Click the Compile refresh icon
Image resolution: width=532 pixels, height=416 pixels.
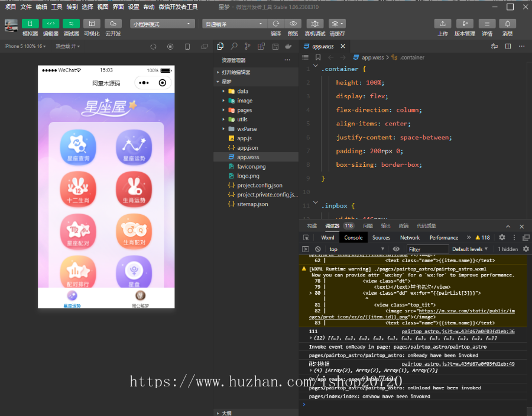[x=276, y=24]
